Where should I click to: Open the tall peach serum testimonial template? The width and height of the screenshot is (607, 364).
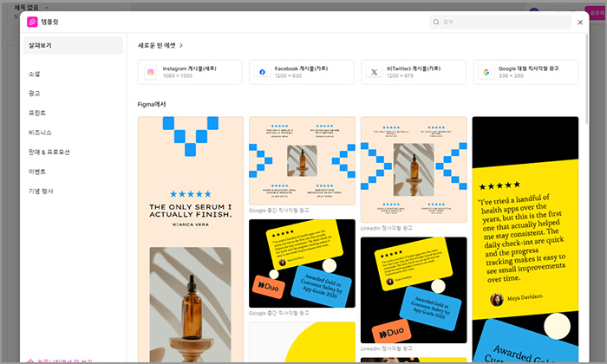point(191,239)
